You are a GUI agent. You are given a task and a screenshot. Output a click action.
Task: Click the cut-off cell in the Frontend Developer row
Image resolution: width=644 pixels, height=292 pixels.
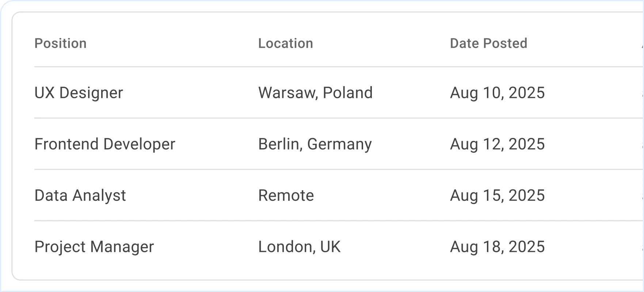[643, 144]
